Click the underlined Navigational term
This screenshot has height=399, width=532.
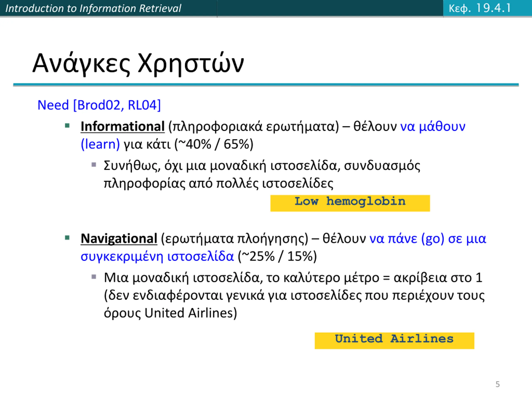119,239
